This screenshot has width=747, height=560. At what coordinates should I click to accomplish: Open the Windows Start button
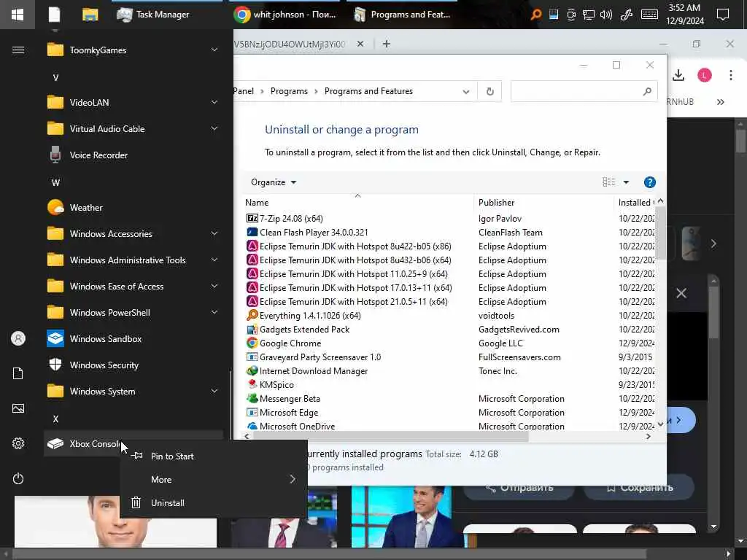[x=18, y=15]
